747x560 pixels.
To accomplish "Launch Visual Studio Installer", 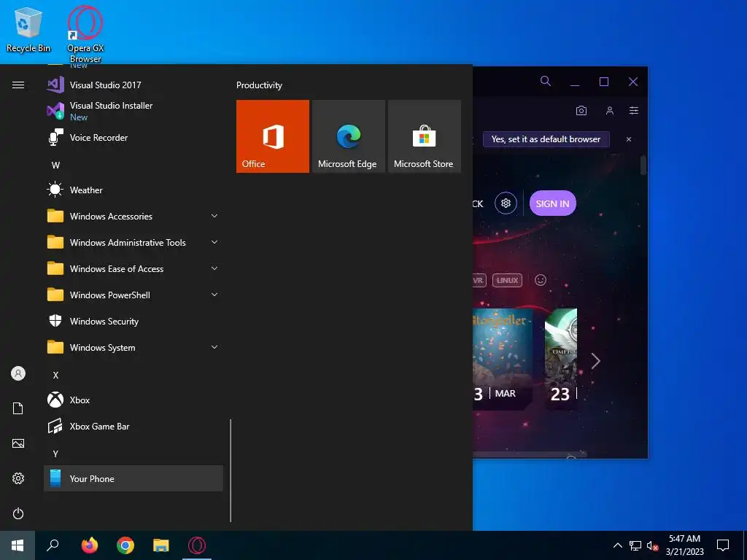I will (x=133, y=111).
